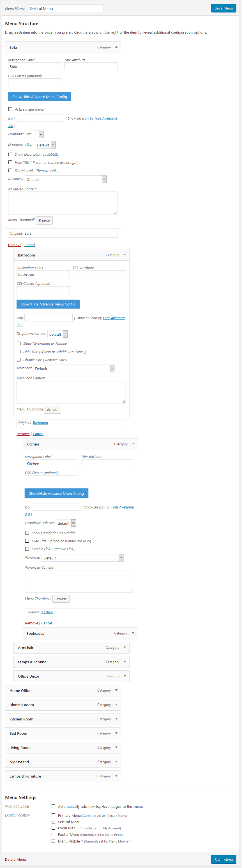Open Sofa Dropdown Size select
This screenshot has width=242, height=868.
38,134
